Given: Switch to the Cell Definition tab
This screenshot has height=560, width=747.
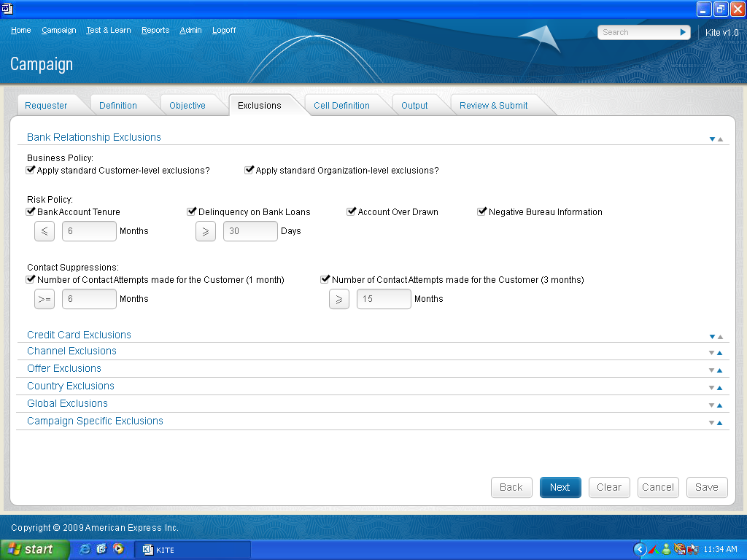Looking at the screenshot, I should coord(341,106).
